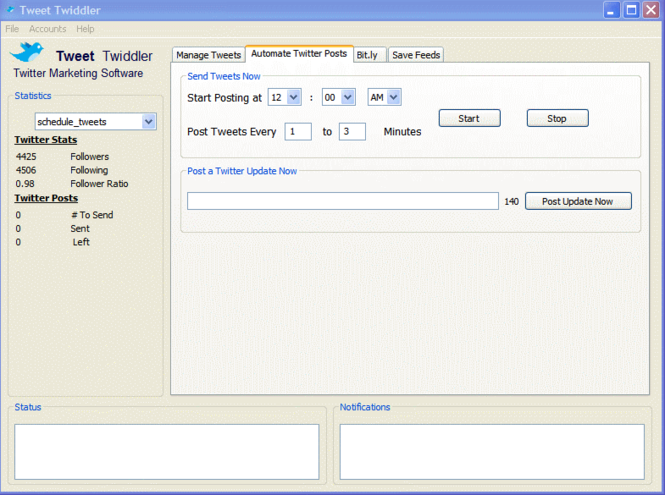Viewport: 665px width, 495px height.
Task: Click the 0.98 Follower Ratio value
Action: [x=25, y=184]
